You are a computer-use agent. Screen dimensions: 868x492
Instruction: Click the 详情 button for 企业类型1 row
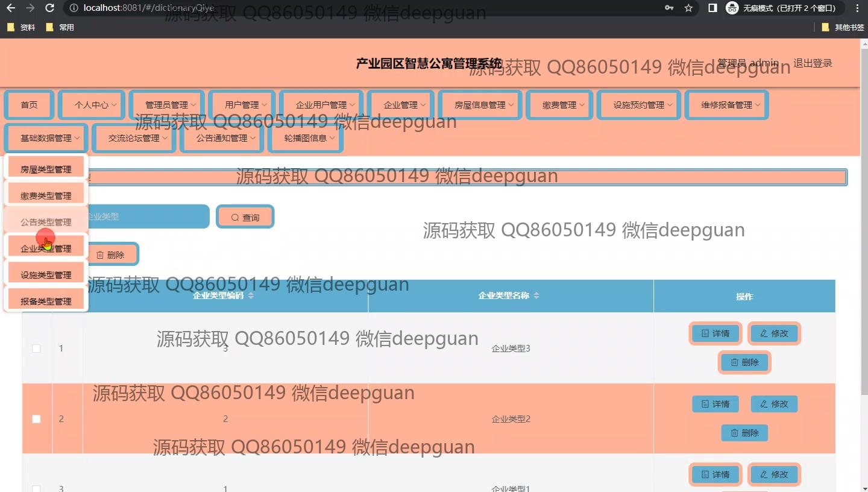[x=715, y=475]
